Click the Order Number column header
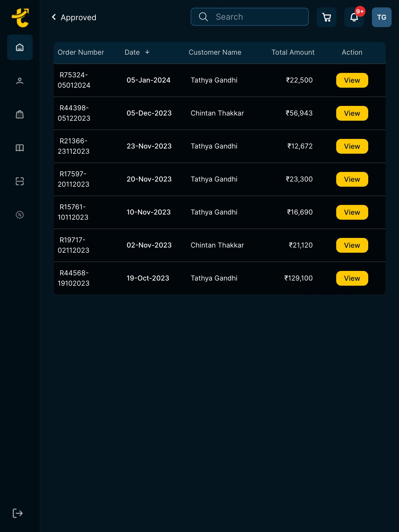The image size is (399, 532). [x=81, y=52]
